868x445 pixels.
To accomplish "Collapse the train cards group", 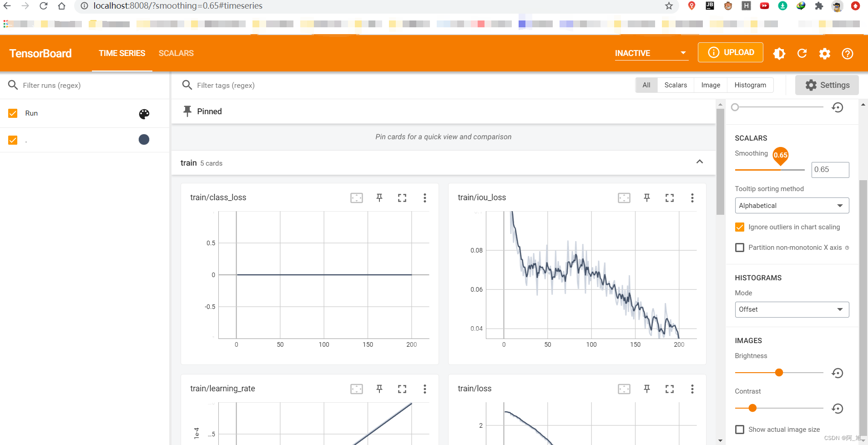I will (700, 162).
